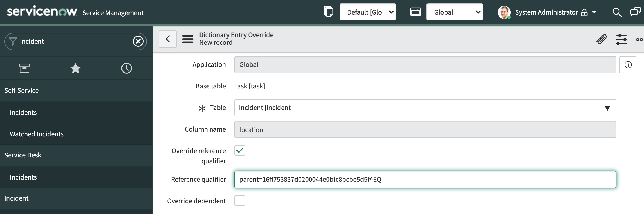Open Incidents under Self-Service
Screen dimensions: 644x214
coord(76,112)
